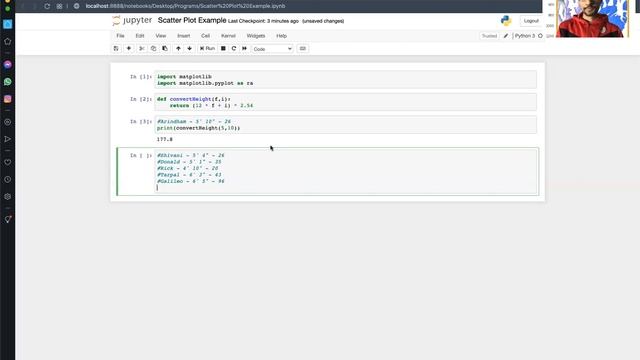
Task: Click the webcam video thumbnail
Action: point(592,19)
